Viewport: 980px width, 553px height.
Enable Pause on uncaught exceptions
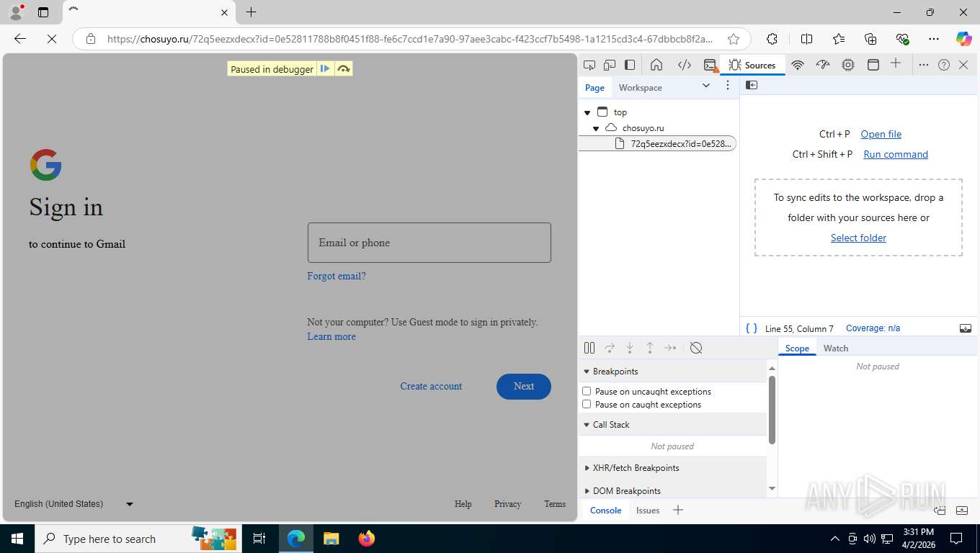(x=587, y=391)
